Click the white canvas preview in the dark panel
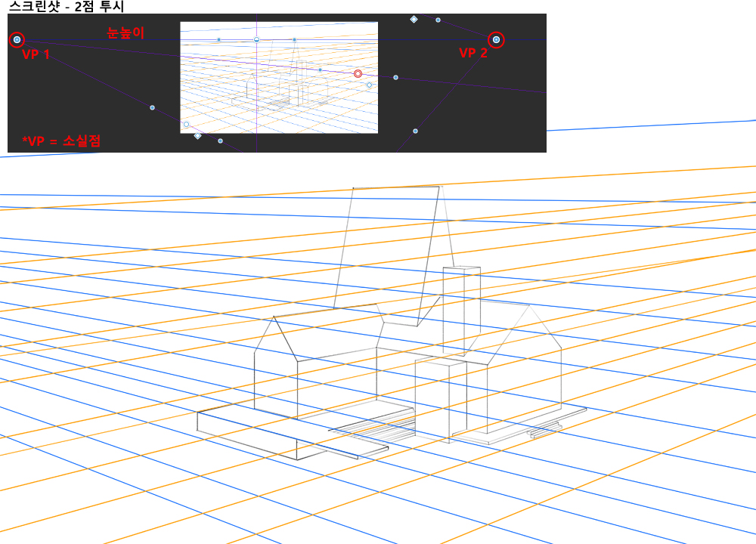 coord(279,106)
